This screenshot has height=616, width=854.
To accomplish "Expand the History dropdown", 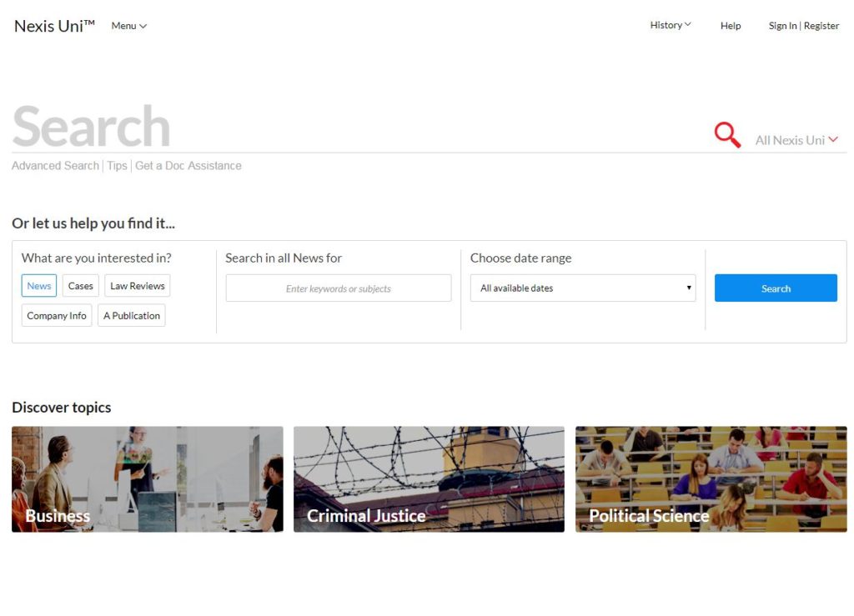I will click(x=671, y=25).
